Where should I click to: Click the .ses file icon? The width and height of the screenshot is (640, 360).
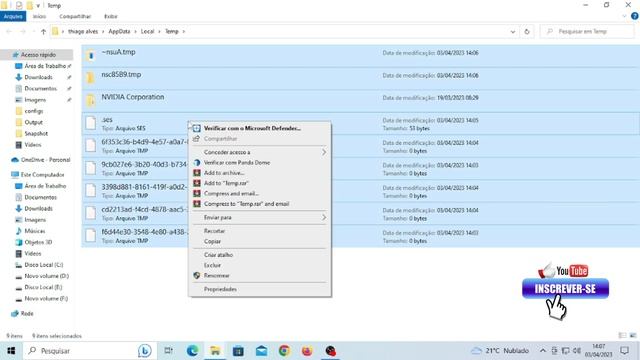[91, 123]
